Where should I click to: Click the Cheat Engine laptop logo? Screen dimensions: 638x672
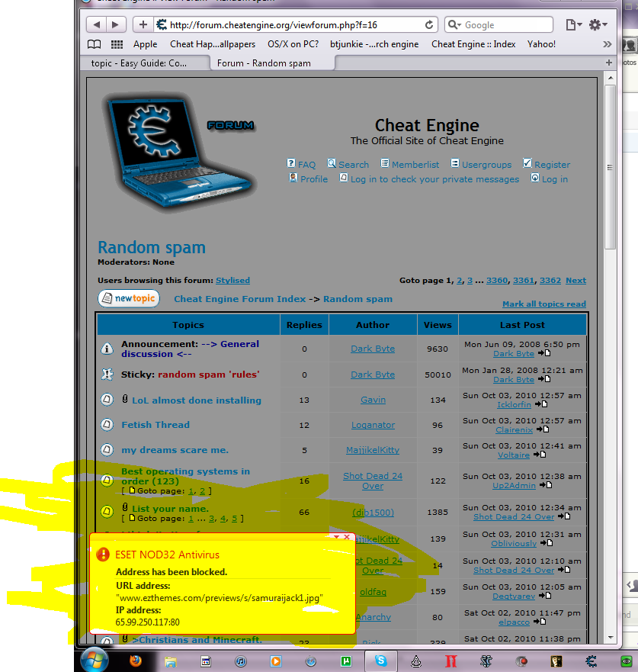pos(178,152)
